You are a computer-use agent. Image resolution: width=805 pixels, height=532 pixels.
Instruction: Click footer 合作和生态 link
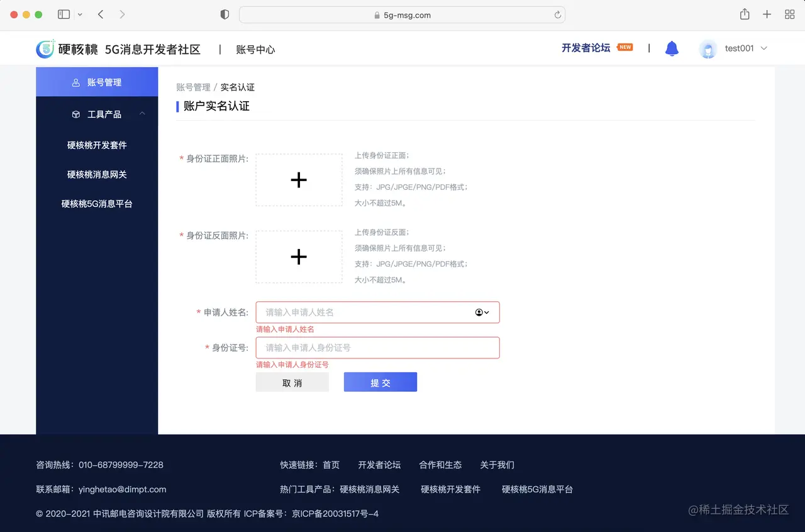(440, 465)
